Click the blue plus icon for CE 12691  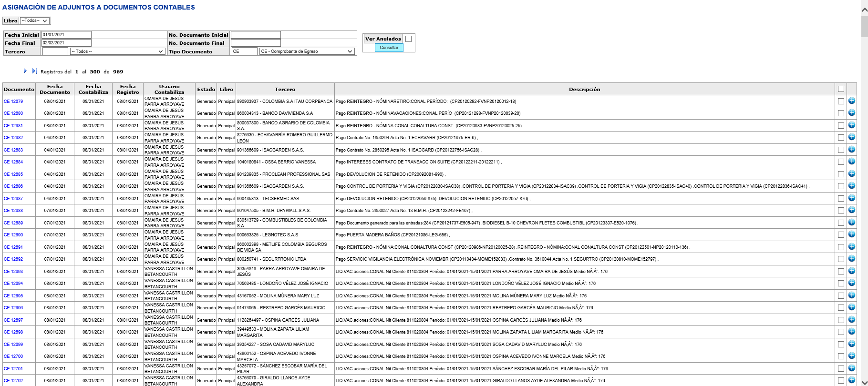851,247
